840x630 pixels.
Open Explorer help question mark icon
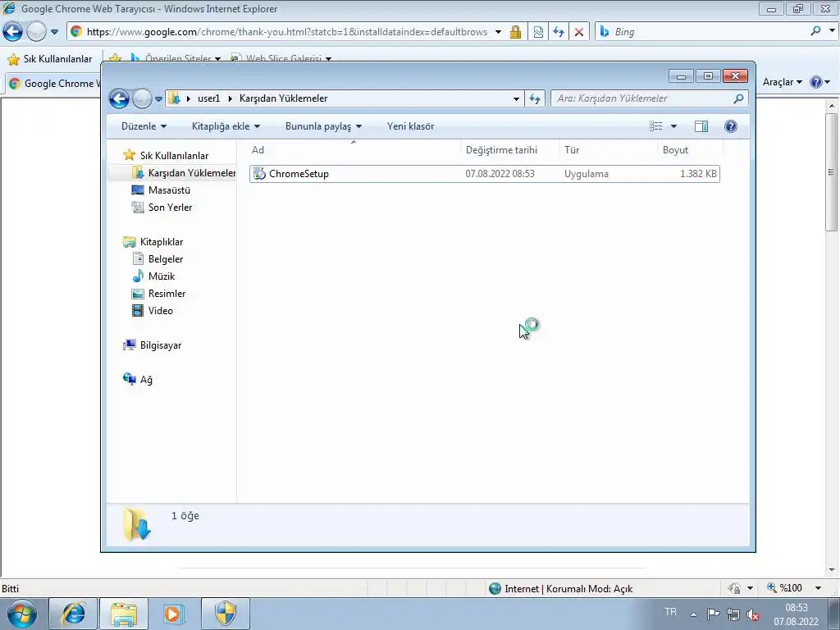[730, 126]
